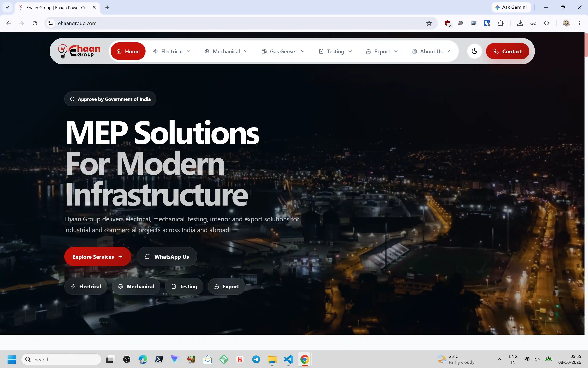
Task: Open the clock showing 05:55
Action: (x=570, y=359)
